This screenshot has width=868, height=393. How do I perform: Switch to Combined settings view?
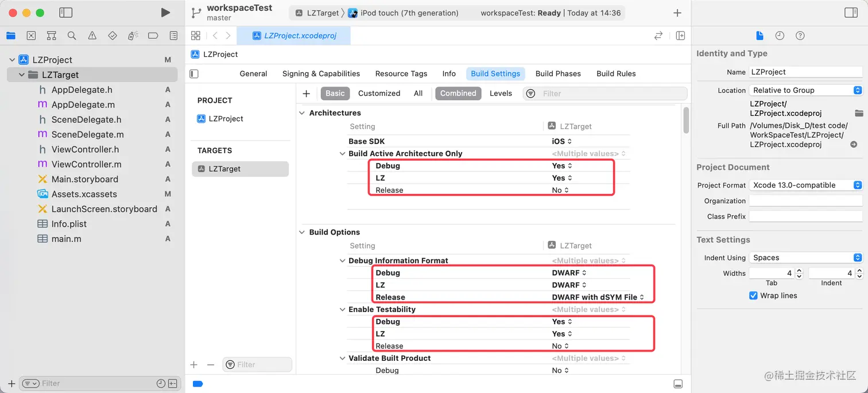tap(458, 94)
